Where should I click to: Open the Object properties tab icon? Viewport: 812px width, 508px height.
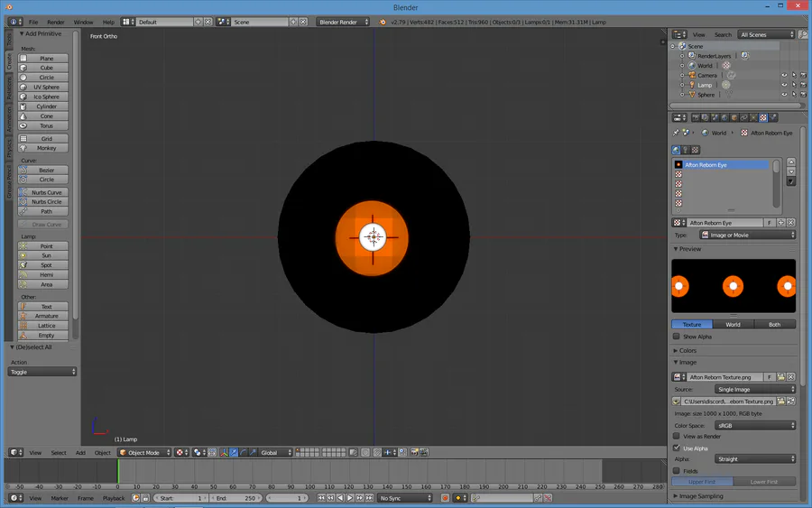734,118
